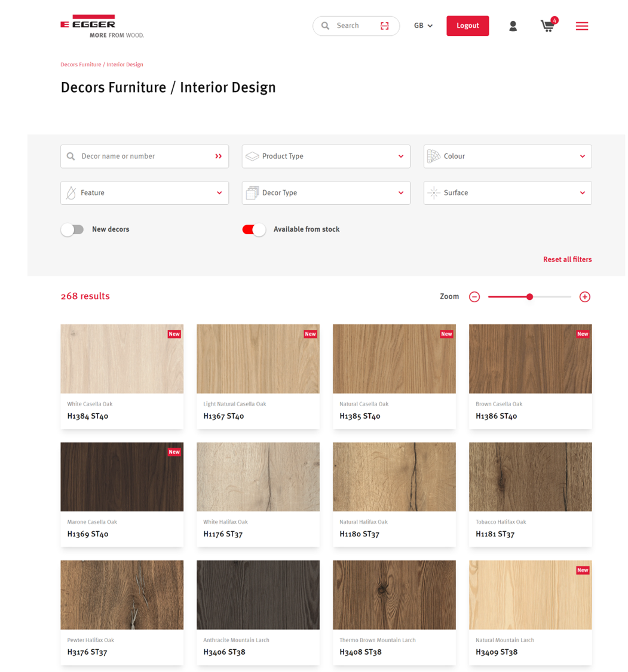Click Reset all filters link
The image size is (628, 672).
click(567, 259)
